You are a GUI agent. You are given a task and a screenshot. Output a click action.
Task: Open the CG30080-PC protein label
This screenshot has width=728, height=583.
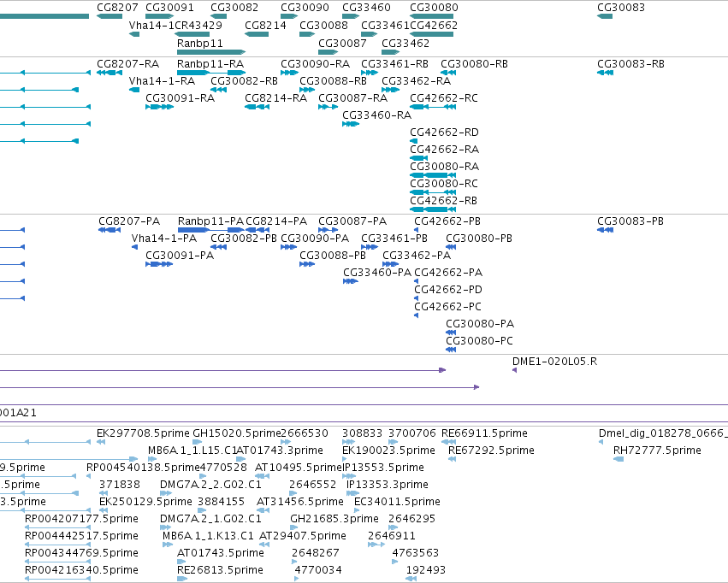479,340
